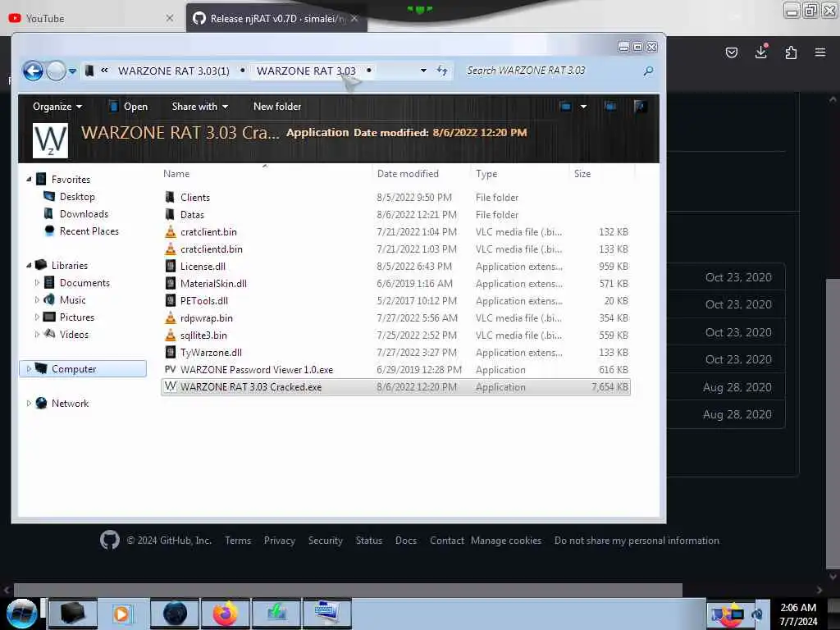This screenshot has height=630, width=840.
Task: Click New folder button
Action: 277,107
